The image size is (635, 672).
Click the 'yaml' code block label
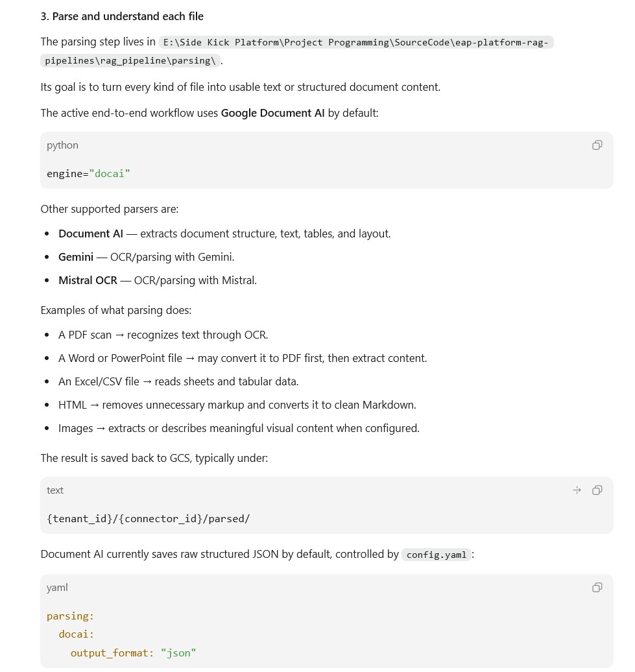point(57,588)
